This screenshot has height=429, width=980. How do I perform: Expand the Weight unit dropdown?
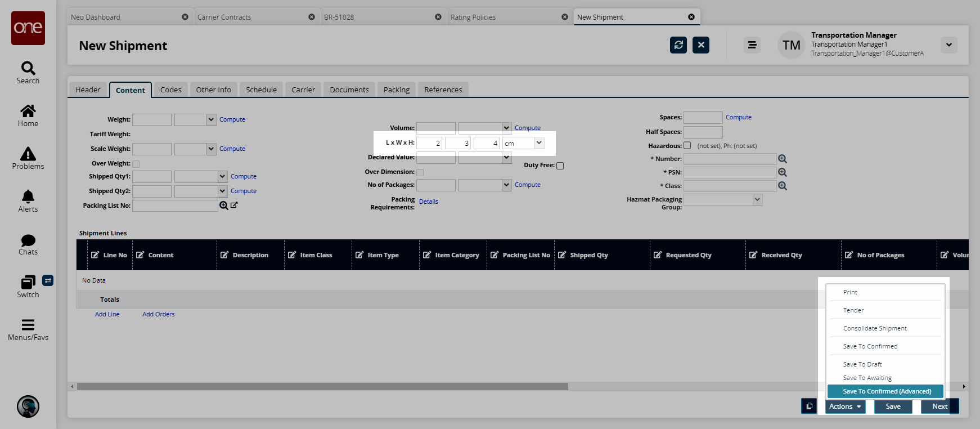click(211, 119)
